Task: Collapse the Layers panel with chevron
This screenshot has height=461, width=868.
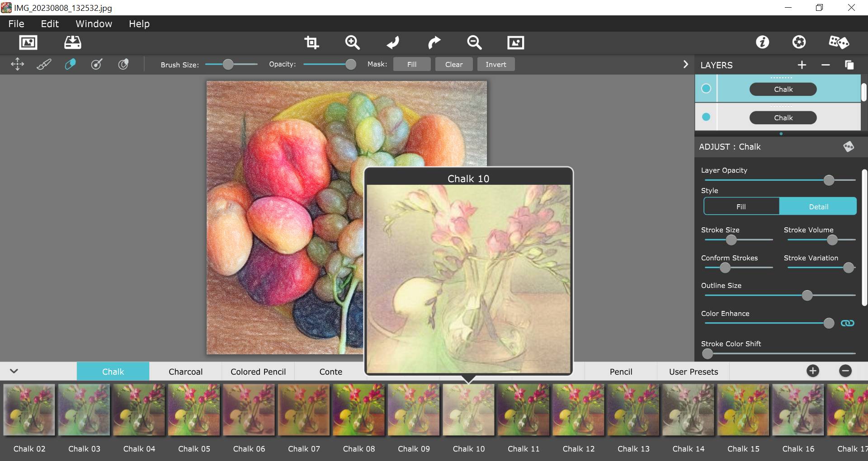Action: (x=685, y=65)
